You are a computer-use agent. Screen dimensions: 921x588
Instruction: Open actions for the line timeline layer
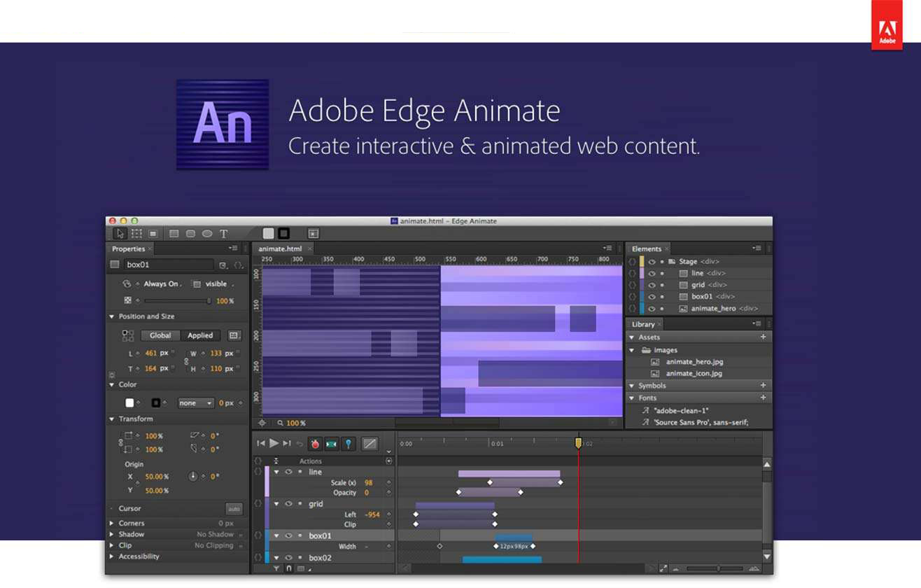(258, 472)
